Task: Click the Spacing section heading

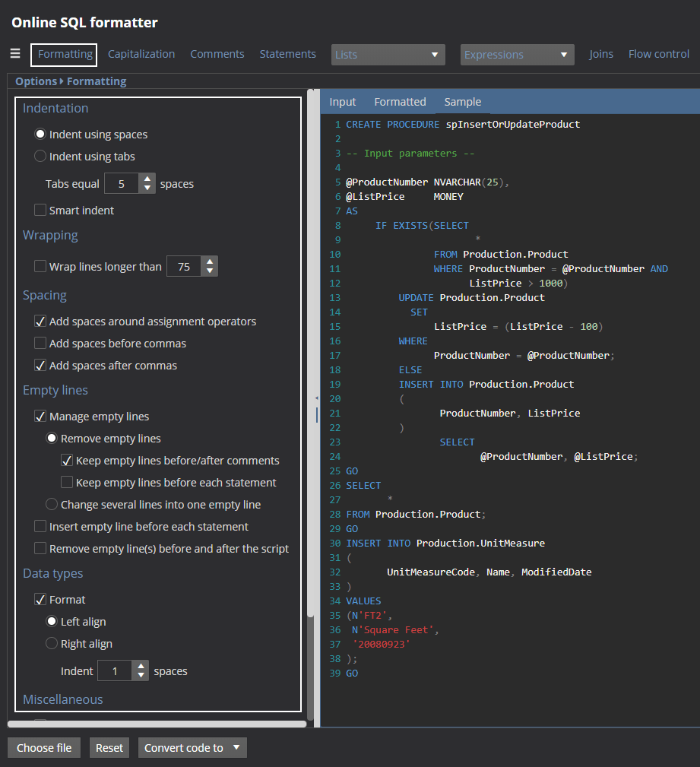Action: 45,296
